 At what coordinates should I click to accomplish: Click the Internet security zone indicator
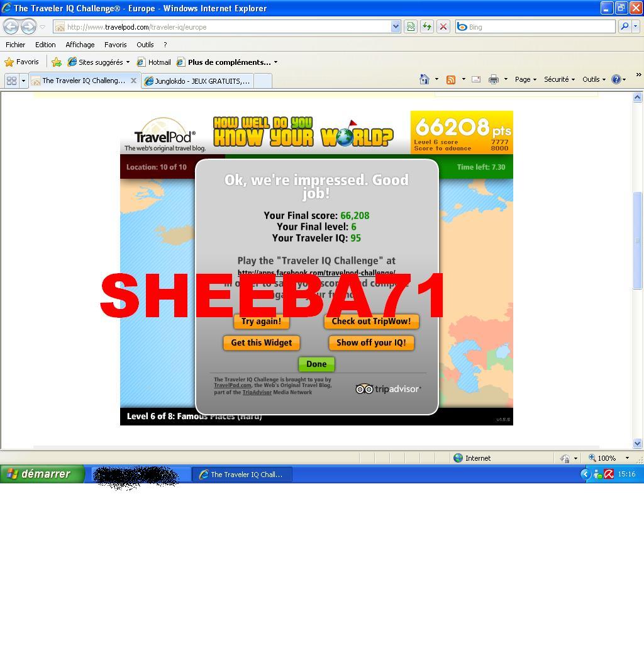tap(472, 458)
